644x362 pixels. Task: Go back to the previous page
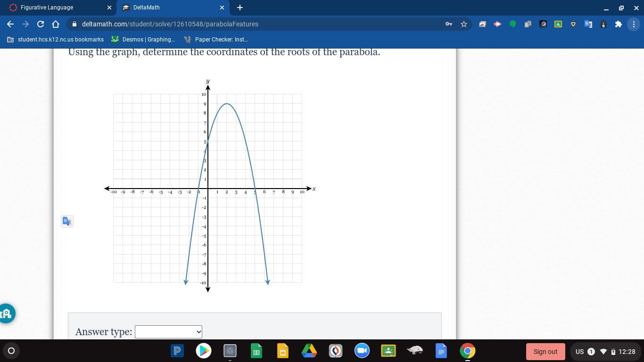click(x=10, y=24)
